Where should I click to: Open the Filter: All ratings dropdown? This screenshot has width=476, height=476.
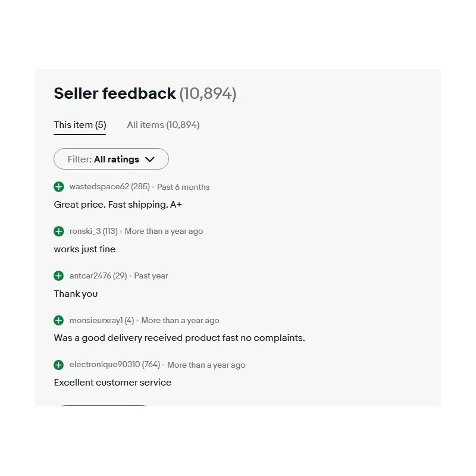click(x=111, y=159)
